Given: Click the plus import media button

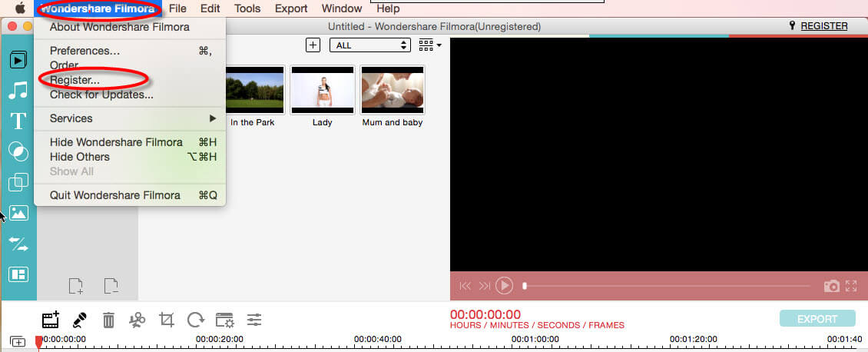Looking at the screenshot, I should click(x=313, y=45).
